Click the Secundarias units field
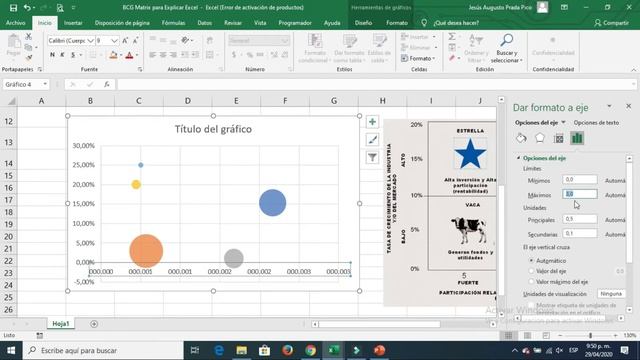This screenshot has height=360, width=640. point(580,233)
